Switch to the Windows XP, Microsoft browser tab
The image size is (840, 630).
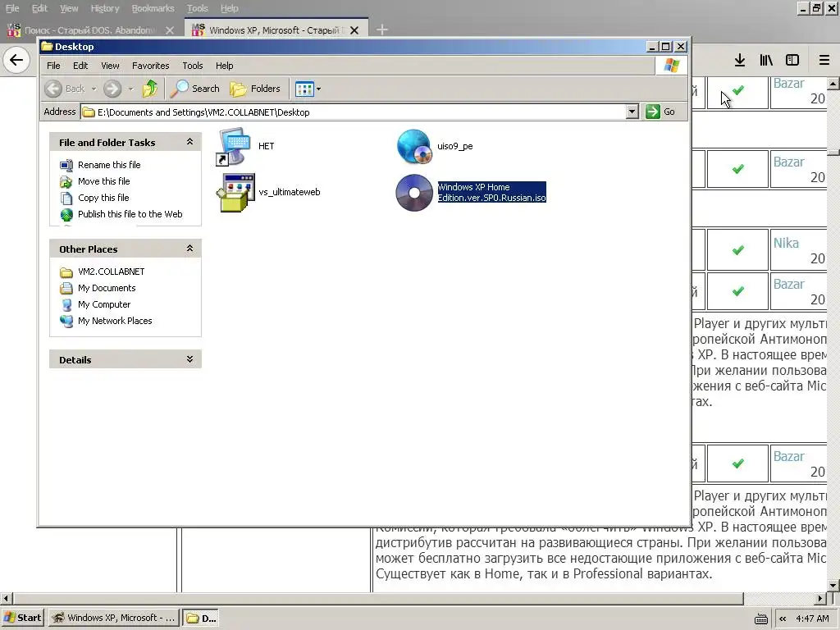tap(274, 30)
